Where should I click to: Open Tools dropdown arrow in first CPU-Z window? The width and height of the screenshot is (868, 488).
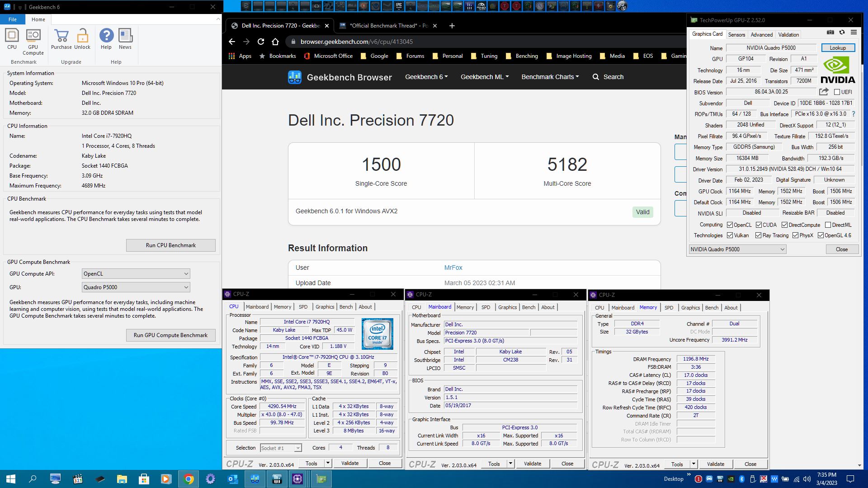click(x=328, y=463)
